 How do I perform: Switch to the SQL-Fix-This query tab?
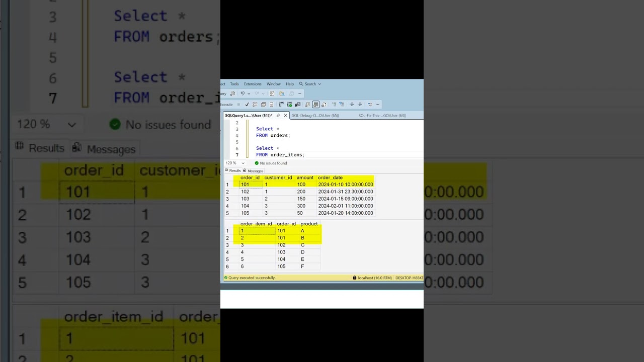click(x=382, y=116)
